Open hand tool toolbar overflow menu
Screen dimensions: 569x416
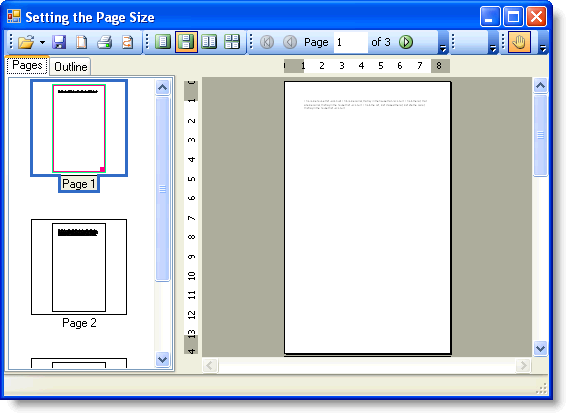[x=543, y=43]
